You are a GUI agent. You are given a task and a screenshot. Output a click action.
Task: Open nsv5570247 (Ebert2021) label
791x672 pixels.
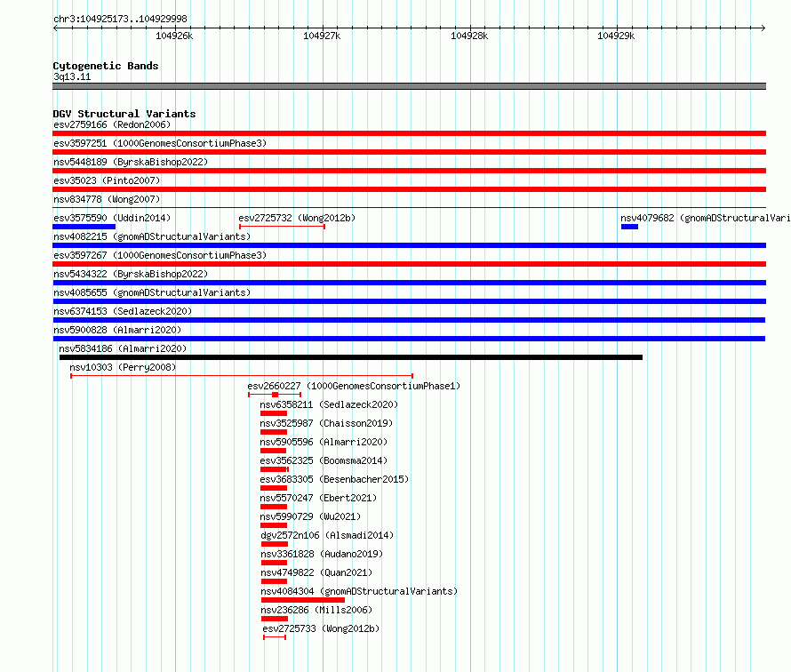click(x=318, y=498)
